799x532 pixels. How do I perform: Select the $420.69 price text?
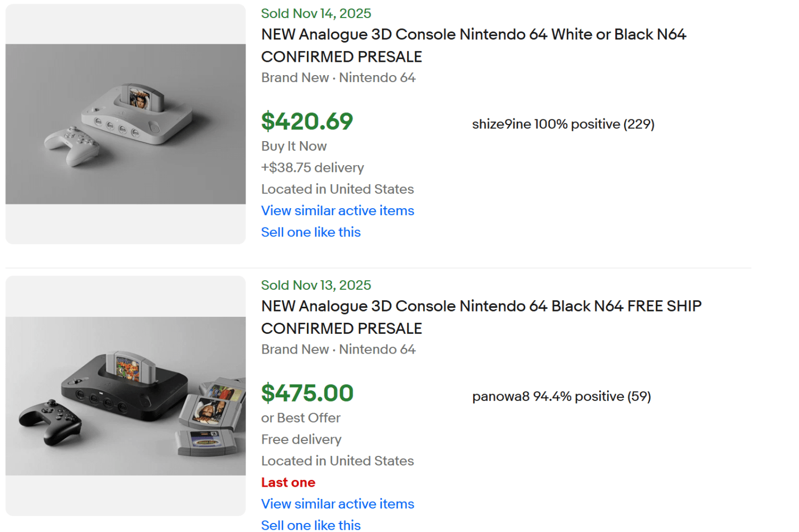tap(307, 121)
